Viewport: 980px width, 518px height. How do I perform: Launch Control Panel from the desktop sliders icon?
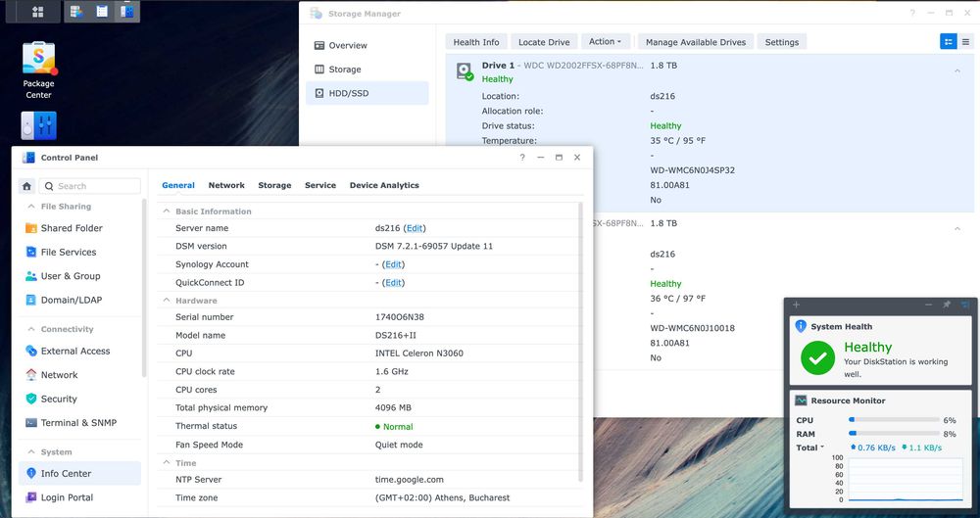click(x=39, y=125)
